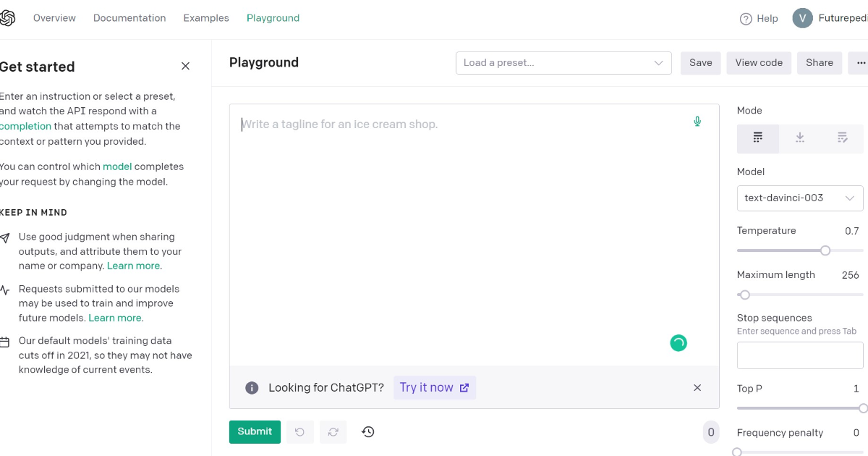Image resolution: width=868 pixels, height=456 pixels.
Task: Open the more options ellipsis menu
Action: 860,63
